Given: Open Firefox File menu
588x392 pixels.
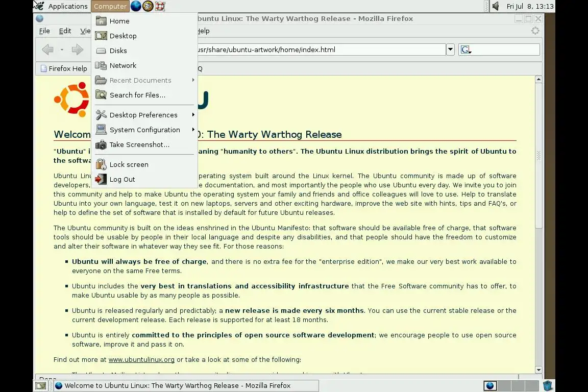Looking at the screenshot, I should (x=44, y=31).
